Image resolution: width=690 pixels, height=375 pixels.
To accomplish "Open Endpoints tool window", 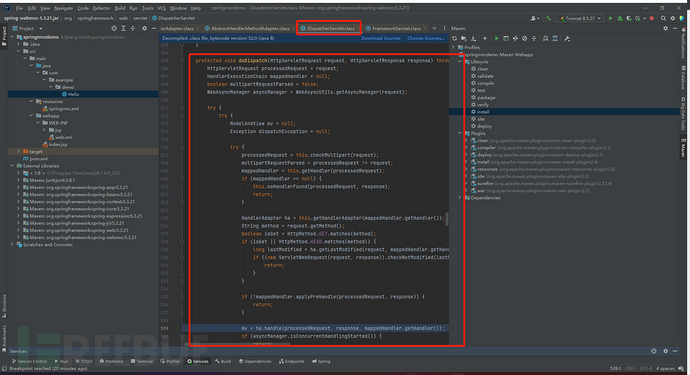I will point(291,361).
